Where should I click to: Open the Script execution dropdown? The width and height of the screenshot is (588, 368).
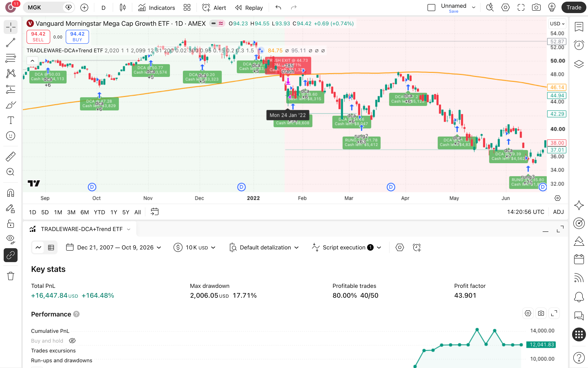click(x=346, y=248)
